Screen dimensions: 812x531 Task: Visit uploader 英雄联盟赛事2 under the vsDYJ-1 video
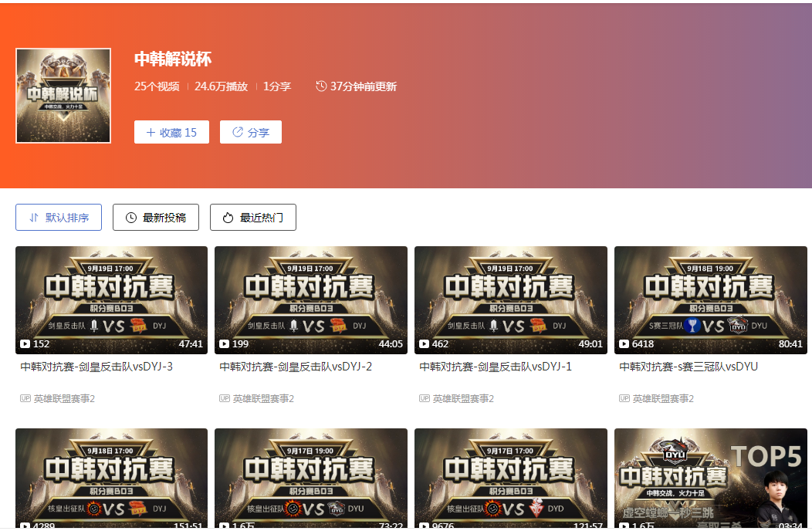pos(463,399)
